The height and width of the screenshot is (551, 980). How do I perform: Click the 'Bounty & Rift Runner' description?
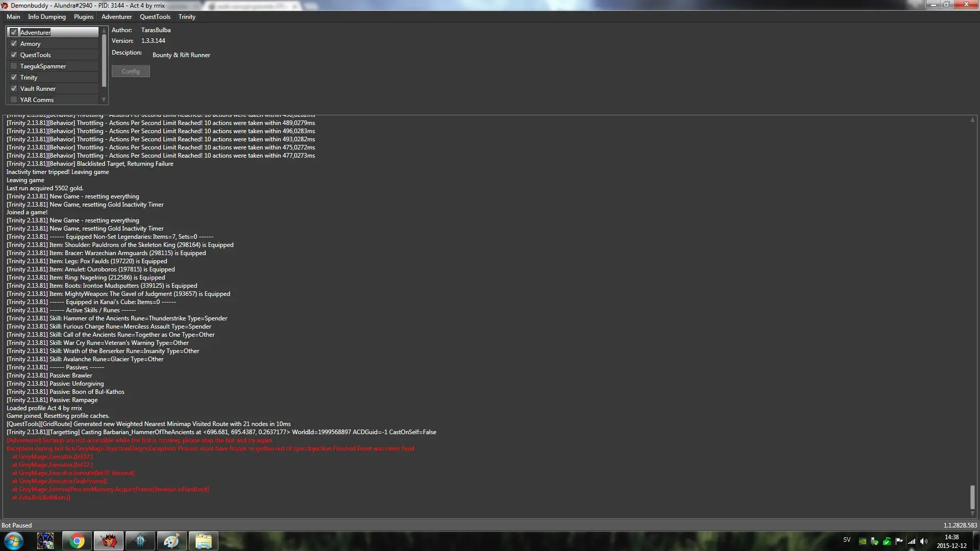click(181, 55)
